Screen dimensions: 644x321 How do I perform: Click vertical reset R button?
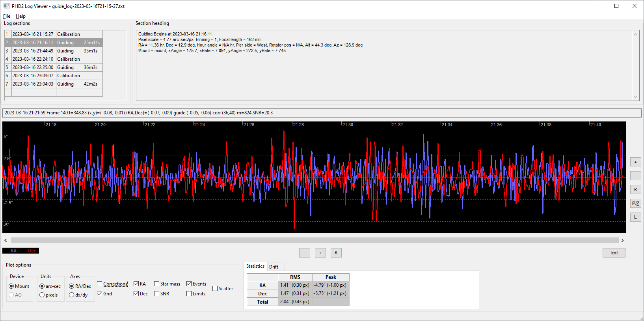pos(635,190)
